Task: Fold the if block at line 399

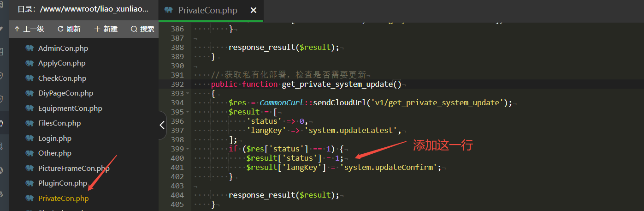Action: click(187, 149)
